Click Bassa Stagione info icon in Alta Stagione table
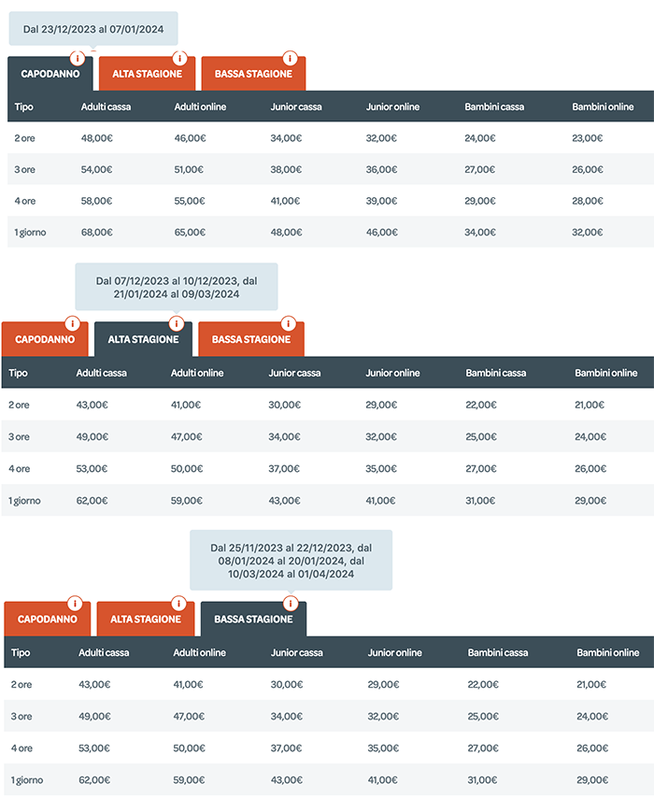The width and height of the screenshot is (654, 812). coord(289,323)
